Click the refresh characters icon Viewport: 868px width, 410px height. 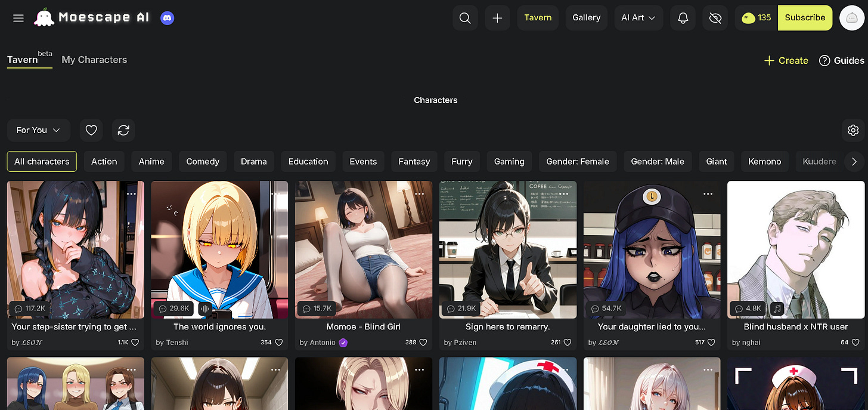point(123,130)
